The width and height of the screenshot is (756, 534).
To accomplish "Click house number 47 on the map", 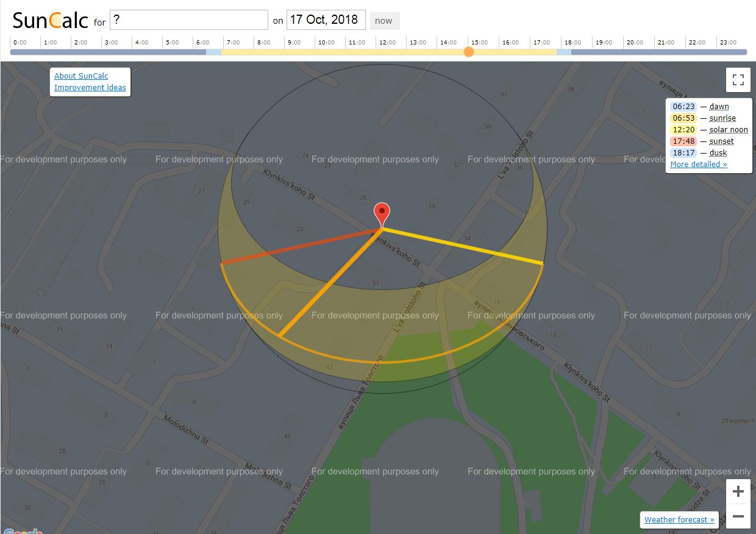I will tap(329, 367).
